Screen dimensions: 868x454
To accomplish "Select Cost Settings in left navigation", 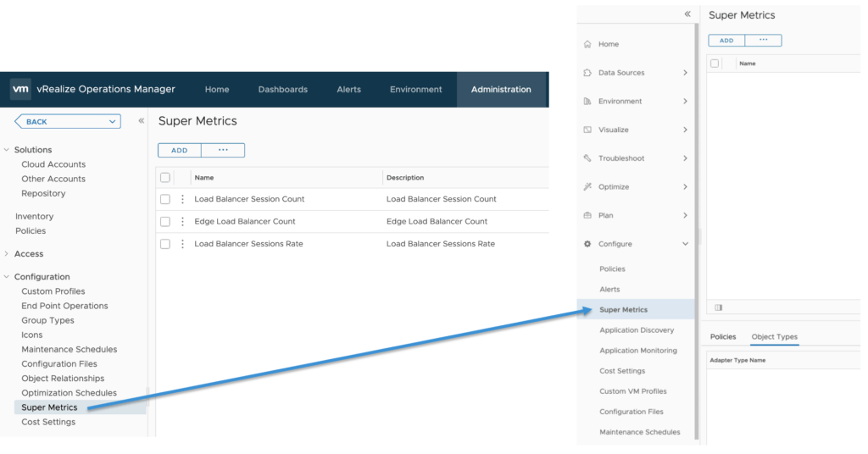I will pos(48,422).
